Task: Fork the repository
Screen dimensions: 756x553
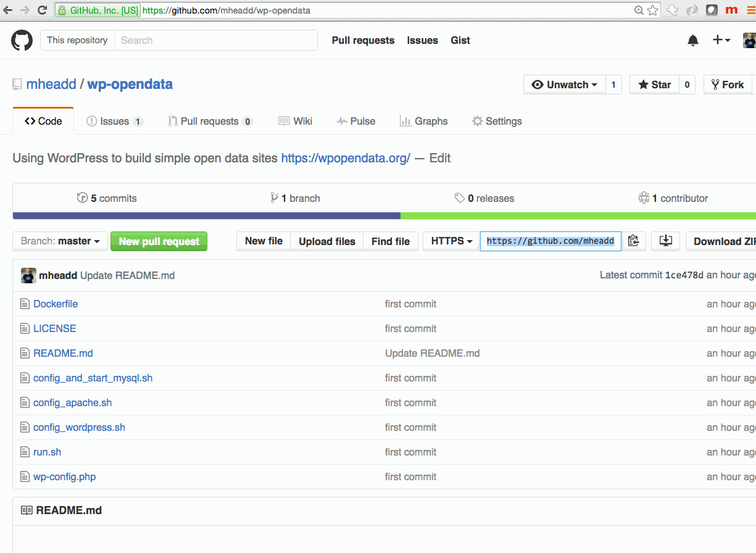Action: [728, 85]
